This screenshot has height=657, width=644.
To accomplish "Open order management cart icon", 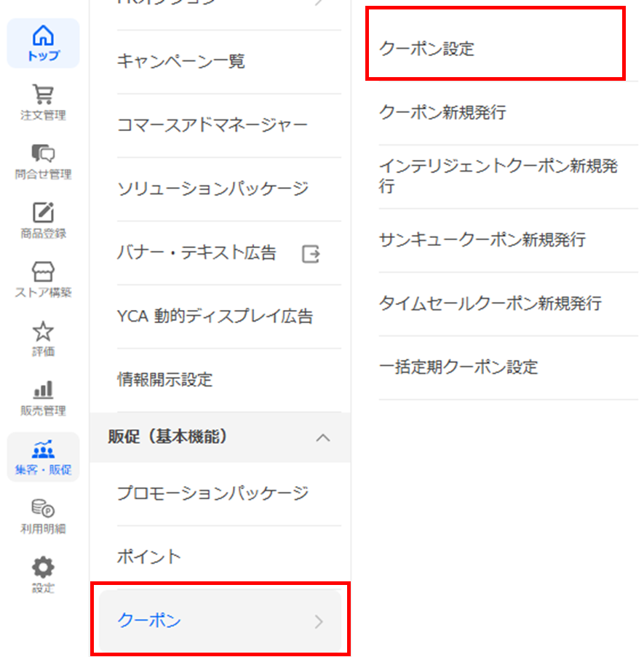I will tap(44, 95).
